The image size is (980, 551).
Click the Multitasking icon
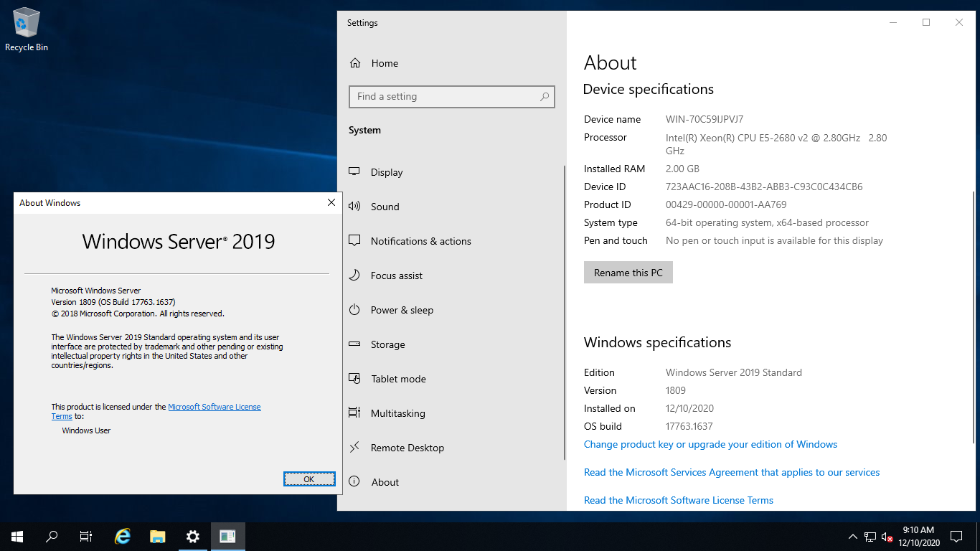point(354,413)
